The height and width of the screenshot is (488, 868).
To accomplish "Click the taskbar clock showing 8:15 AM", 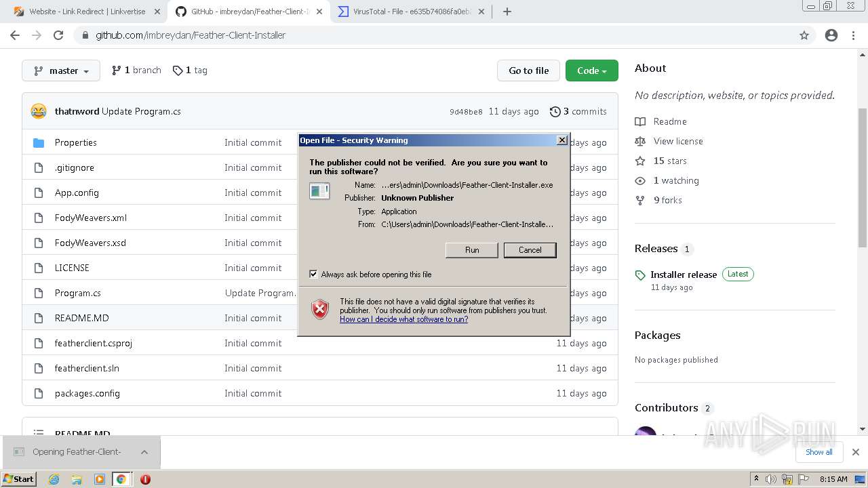I will coord(833,479).
